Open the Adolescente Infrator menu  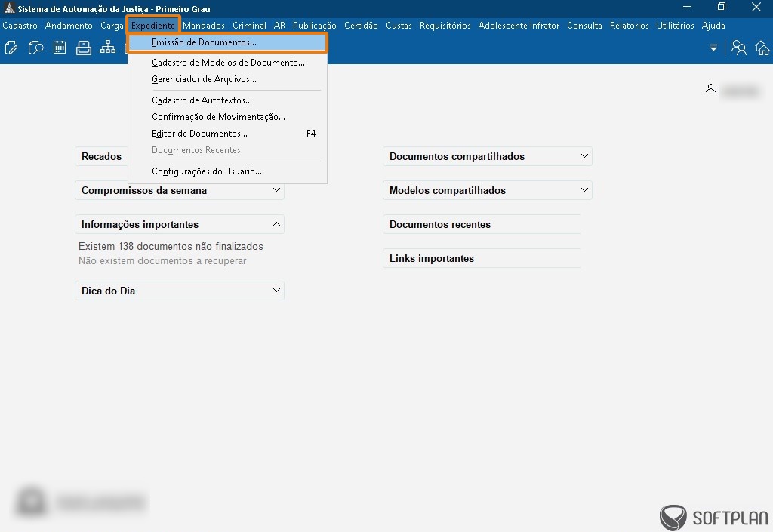(x=519, y=26)
